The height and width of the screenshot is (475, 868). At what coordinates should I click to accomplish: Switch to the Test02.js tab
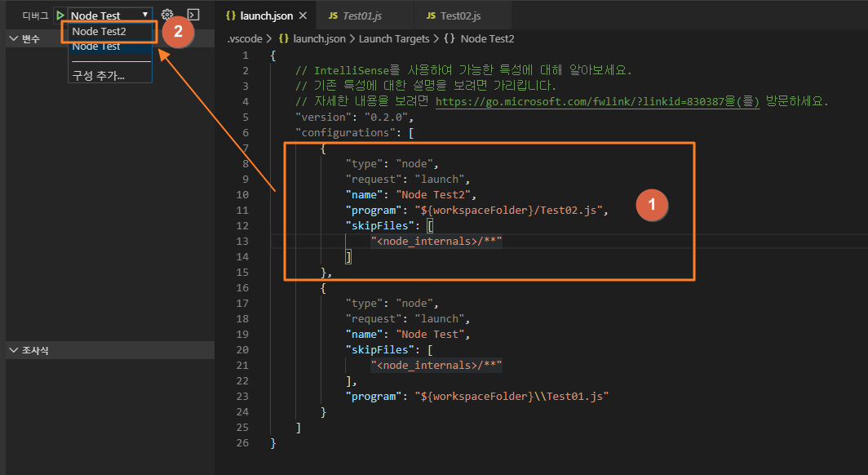(461, 16)
